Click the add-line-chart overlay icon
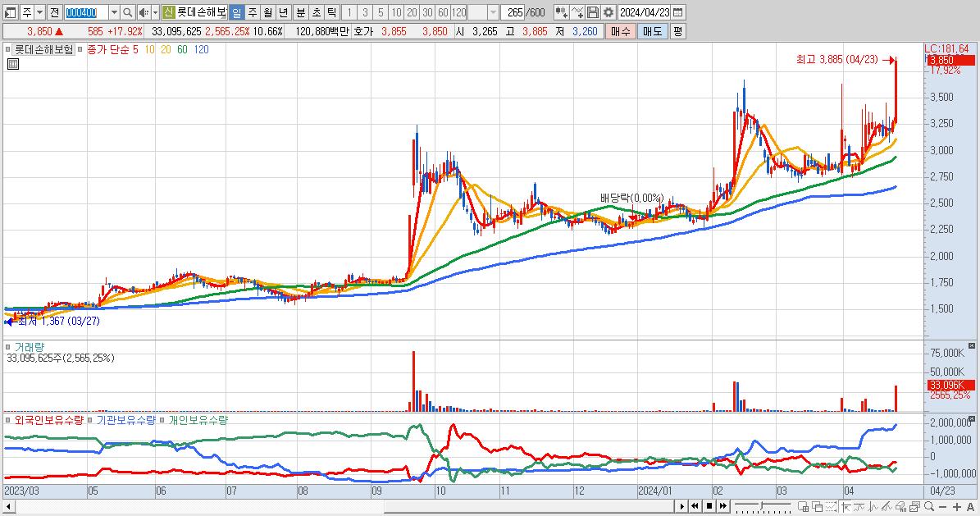The width and height of the screenshot is (980, 516). point(577,11)
